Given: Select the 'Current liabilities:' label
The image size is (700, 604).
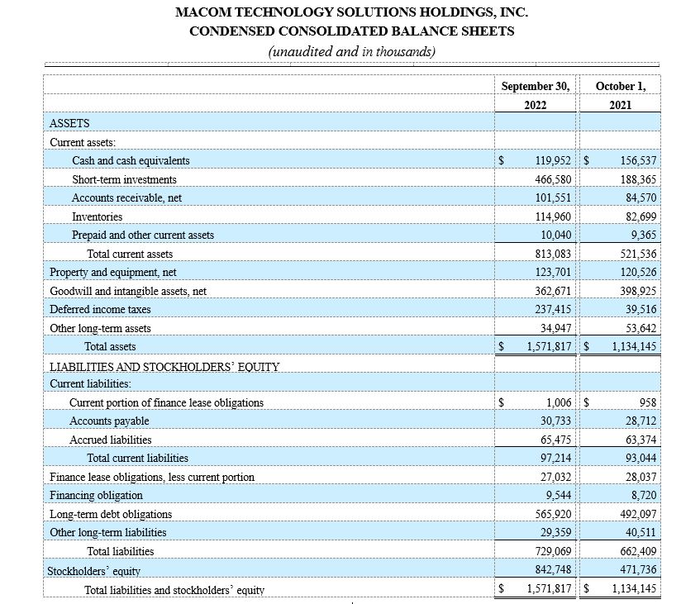Looking at the screenshot, I should (90, 384).
